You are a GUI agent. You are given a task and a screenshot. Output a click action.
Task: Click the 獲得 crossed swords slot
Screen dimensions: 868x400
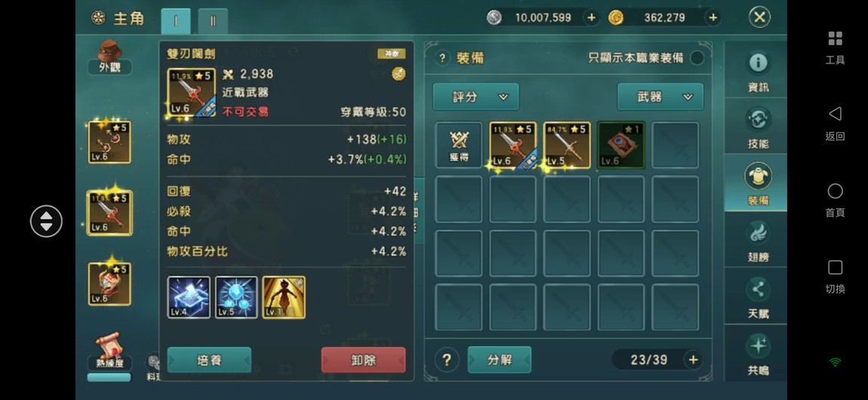point(458,145)
